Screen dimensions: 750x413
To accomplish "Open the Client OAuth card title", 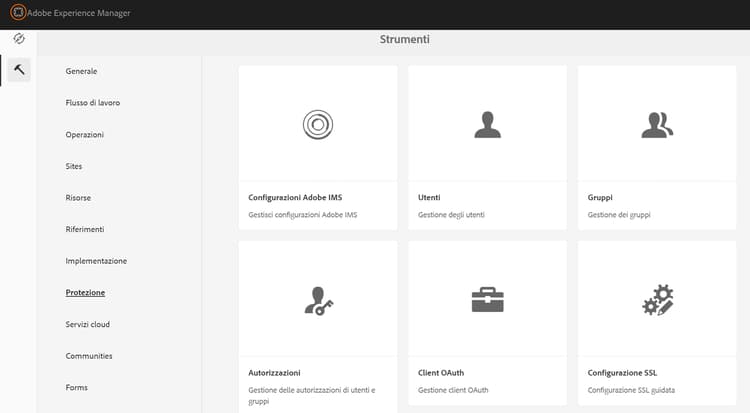I will (x=441, y=372).
